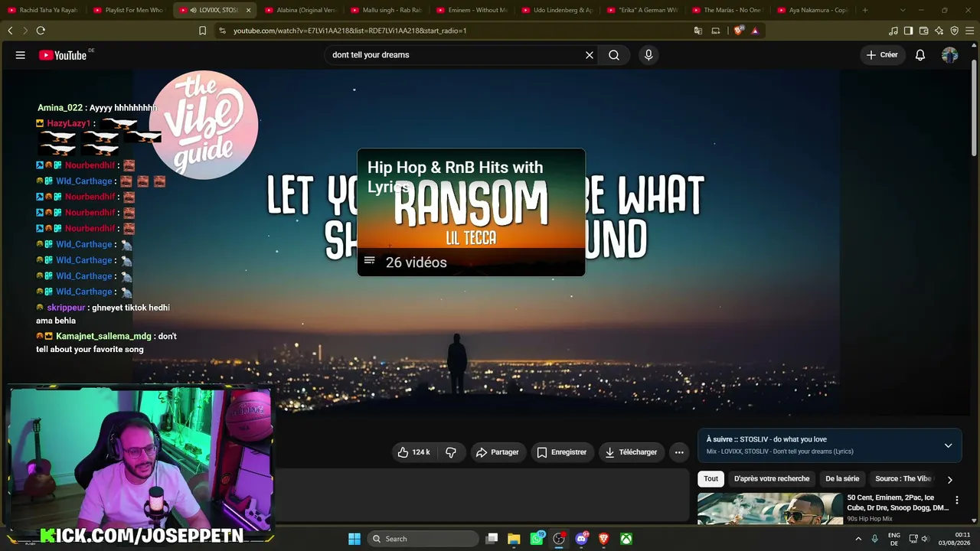The width and height of the screenshot is (980, 551).
Task: Switch to Rachid Taha Ya Rayah tab
Action: tap(43, 10)
